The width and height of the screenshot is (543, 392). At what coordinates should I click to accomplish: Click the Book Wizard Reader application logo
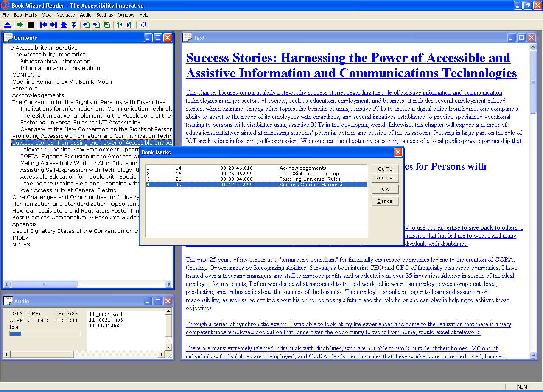point(5,5)
